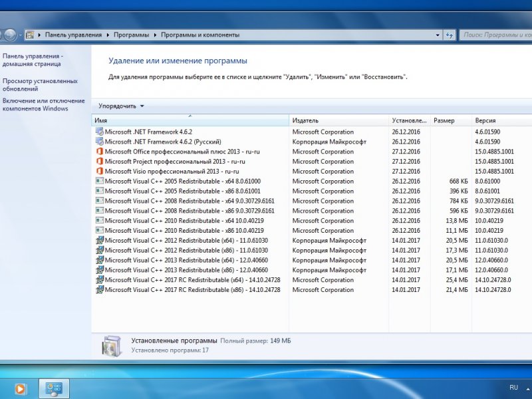Focus the Поиск: Программы search field

coord(496,35)
